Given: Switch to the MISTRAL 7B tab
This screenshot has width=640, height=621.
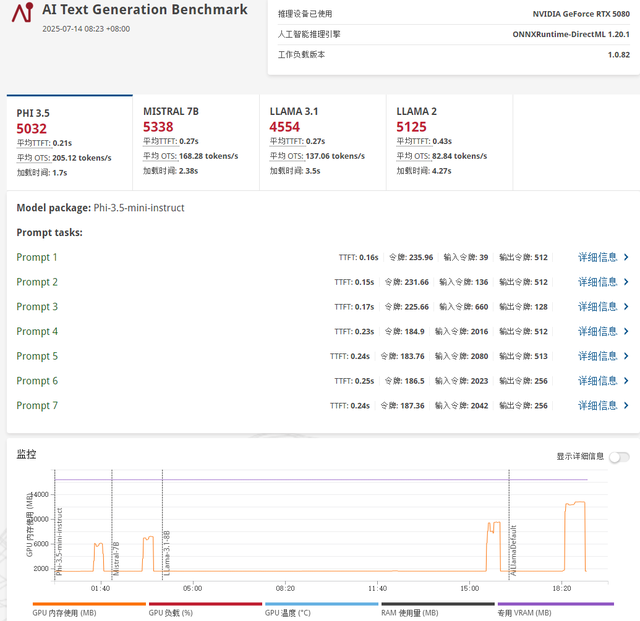Looking at the screenshot, I should point(196,142).
